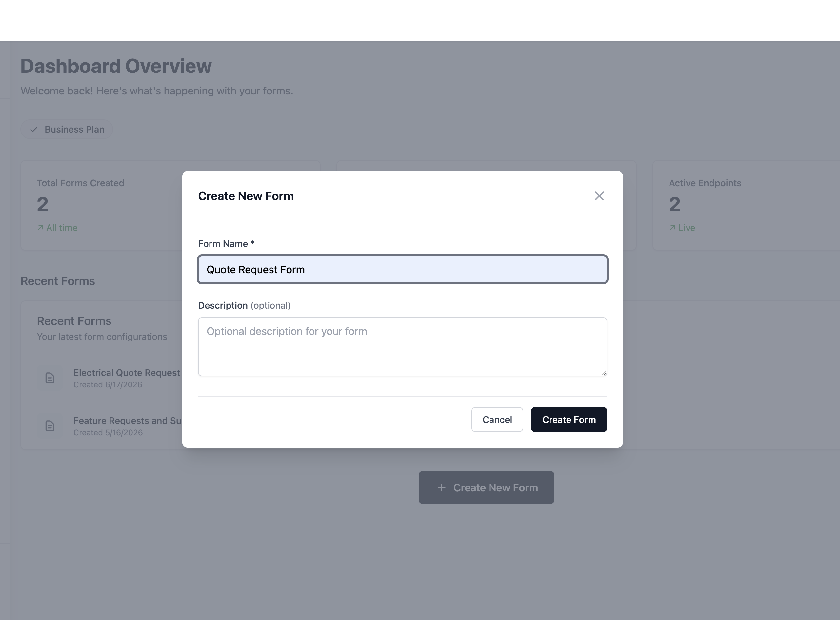Cancel the new form dialog
This screenshot has width=840, height=620.
(497, 420)
